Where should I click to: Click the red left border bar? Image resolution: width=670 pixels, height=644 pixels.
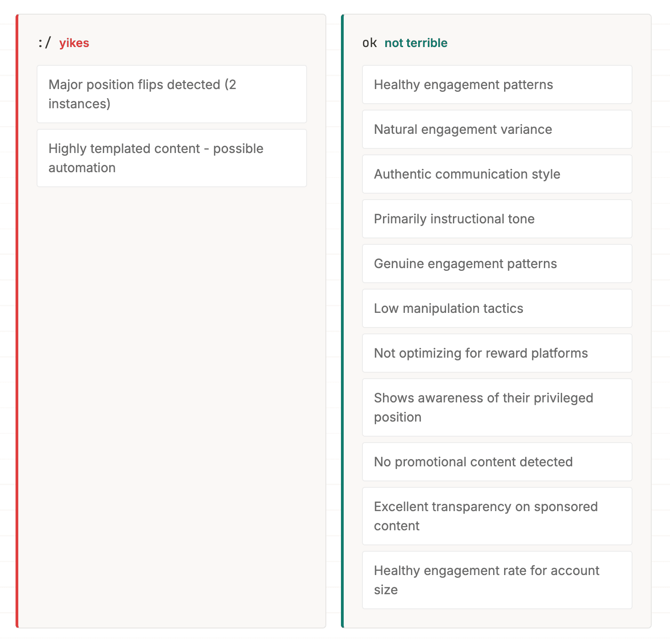coord(17,321)
